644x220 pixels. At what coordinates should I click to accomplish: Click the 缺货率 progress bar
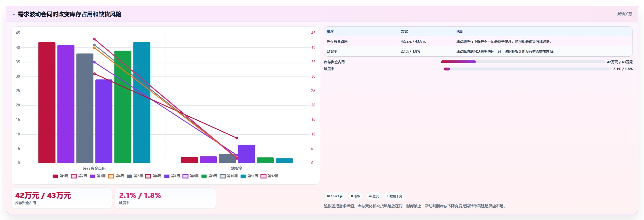pos(527,69)
